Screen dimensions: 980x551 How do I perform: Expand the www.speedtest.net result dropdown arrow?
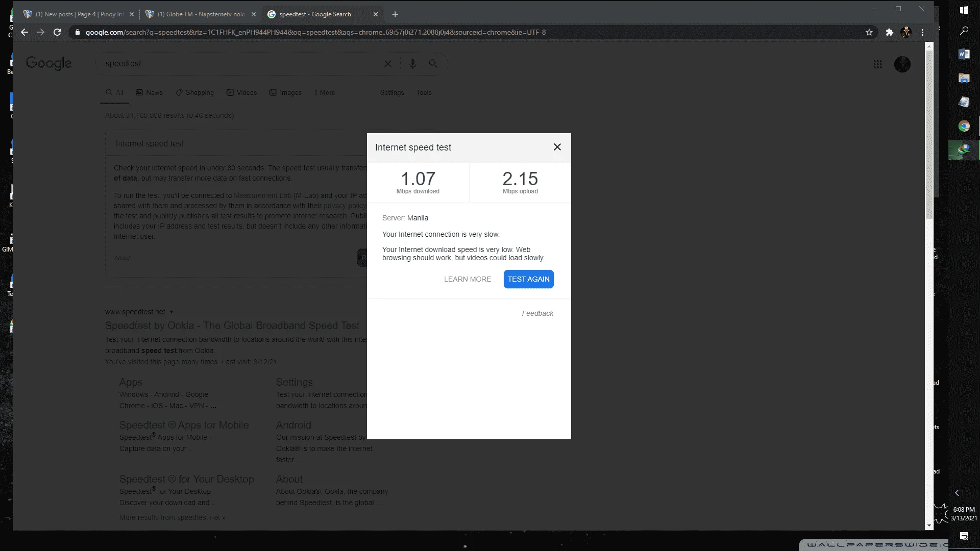coord(171,312)
